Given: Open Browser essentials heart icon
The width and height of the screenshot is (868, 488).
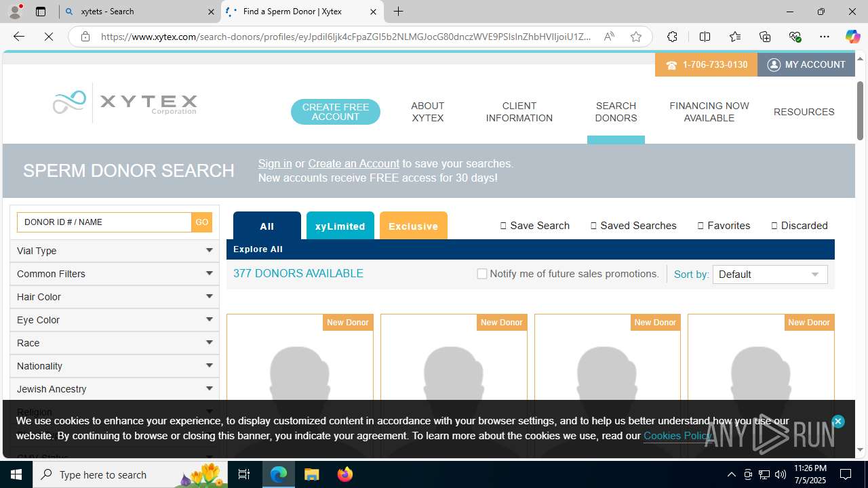Looking at the screenshot, I should tap(795, 37).
